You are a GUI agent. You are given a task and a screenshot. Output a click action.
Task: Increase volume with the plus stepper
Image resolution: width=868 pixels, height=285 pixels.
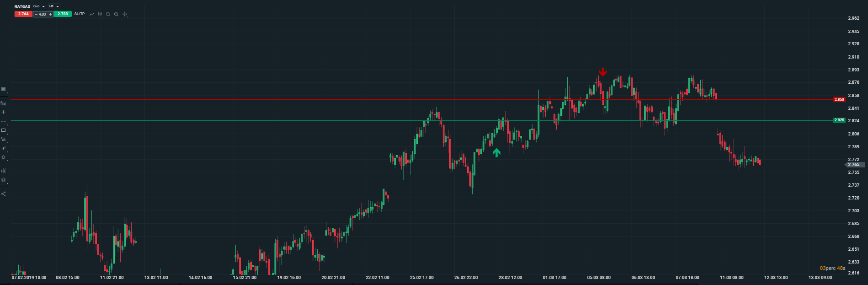50,14
